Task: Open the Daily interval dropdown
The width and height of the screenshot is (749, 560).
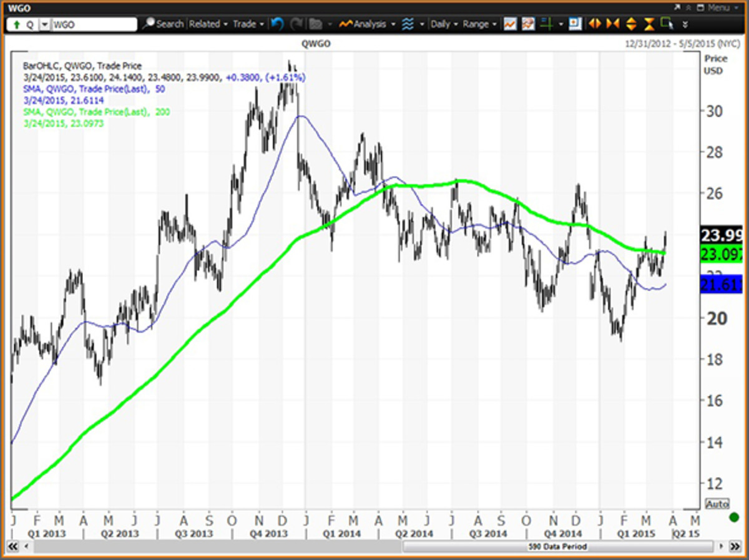Action: 444,24
